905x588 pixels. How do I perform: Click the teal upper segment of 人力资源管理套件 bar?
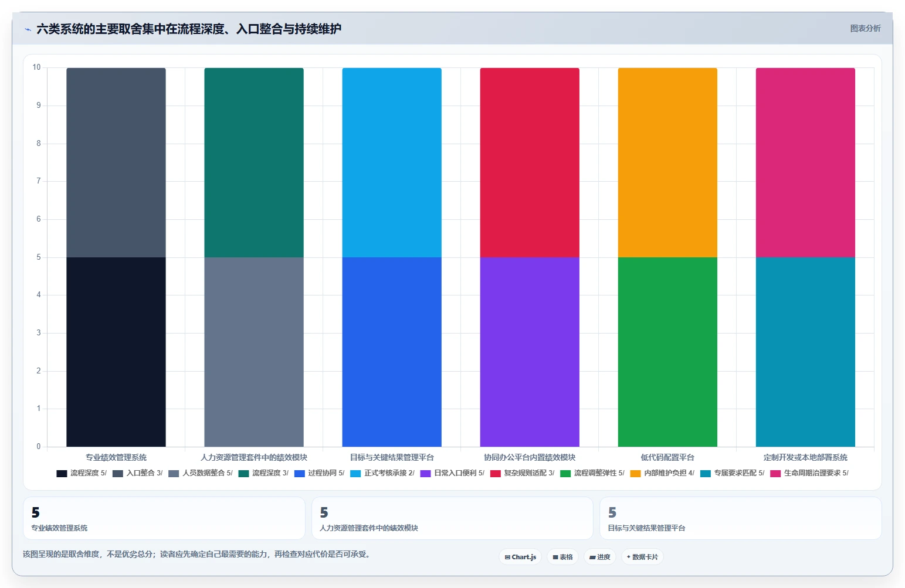(254, 162)
